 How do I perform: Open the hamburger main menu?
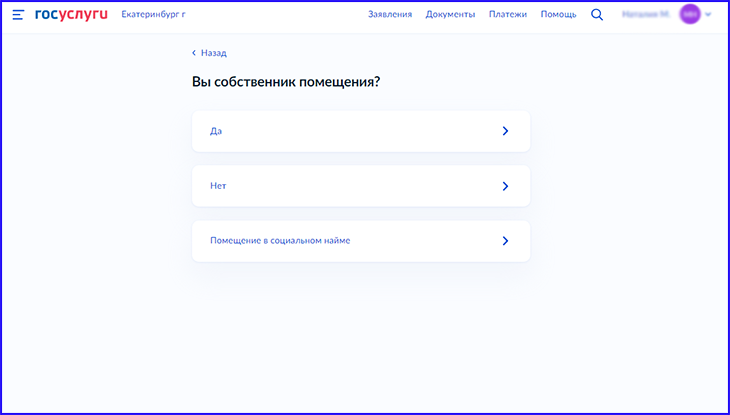(18, 15)
